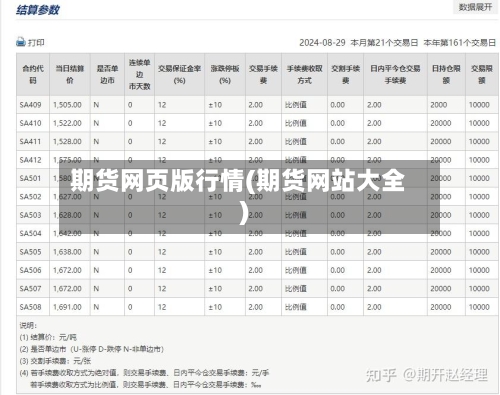Click 比例值 in the SA409 row
Viewport: 500px width, 395px height.
(x=296, y=105)
